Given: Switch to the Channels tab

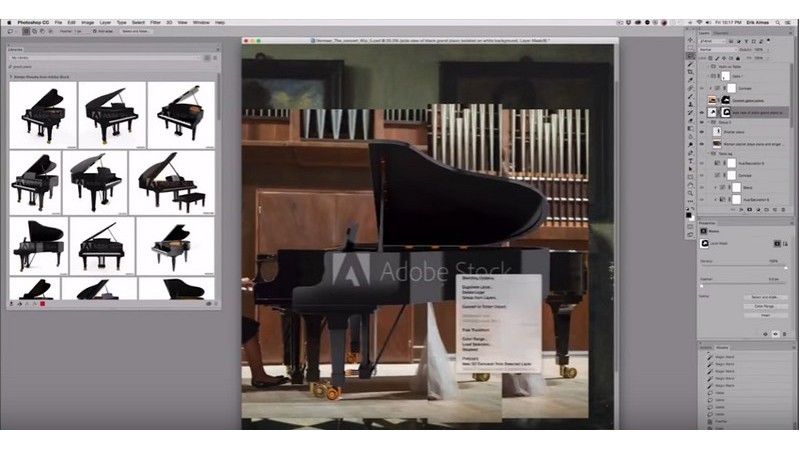Looking at the screenshot, I should (x=720, y=34).
